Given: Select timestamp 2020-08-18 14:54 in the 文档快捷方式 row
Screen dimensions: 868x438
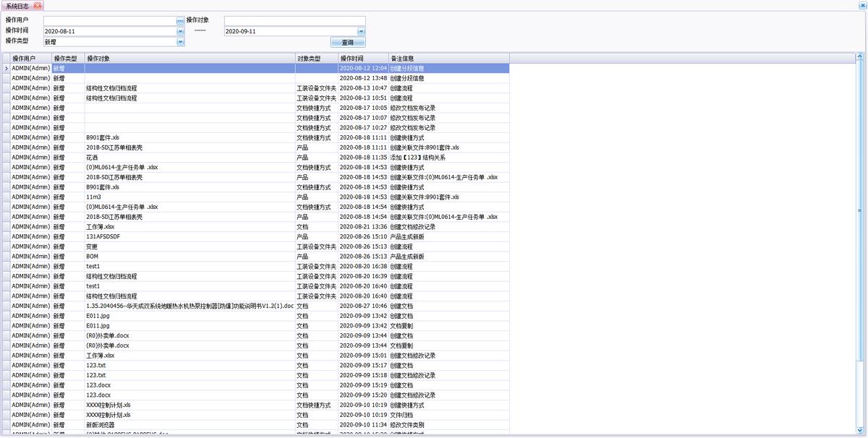Looking at the screenshot, I should point(363,207).
